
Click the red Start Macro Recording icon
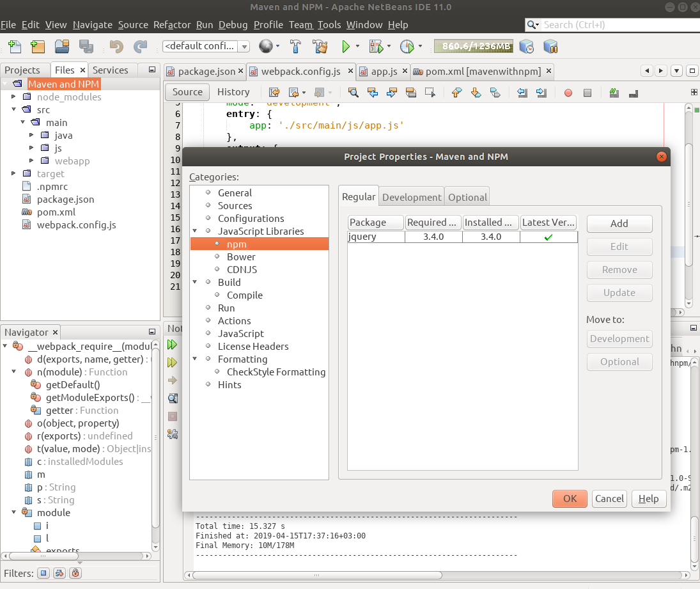[x=568, y=93]
